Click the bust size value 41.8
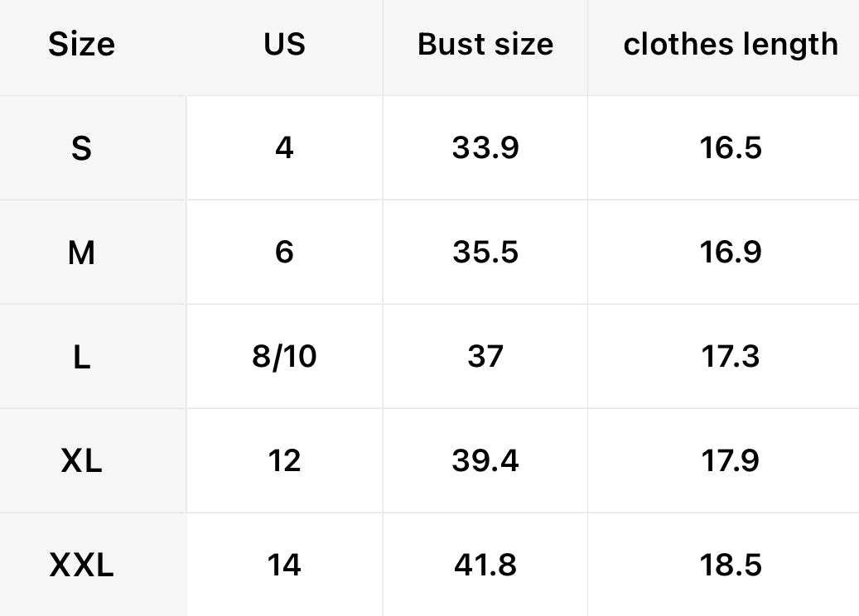 pos(485,565)
